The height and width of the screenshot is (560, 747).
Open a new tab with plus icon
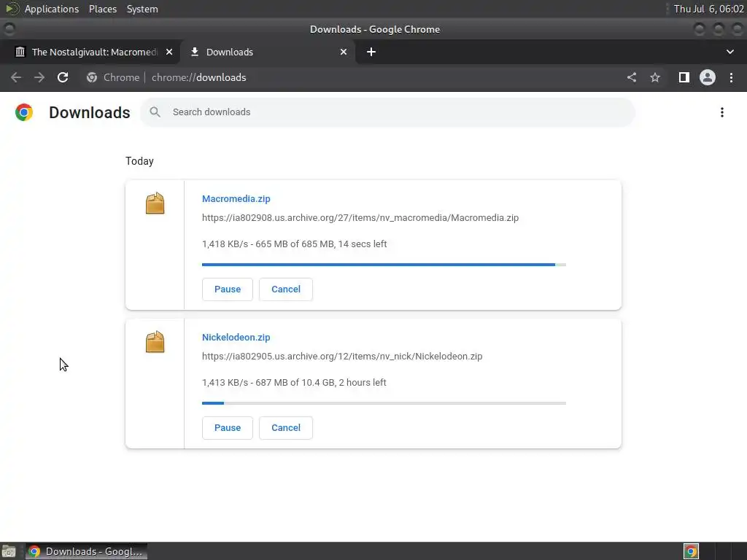click(371, 52)
